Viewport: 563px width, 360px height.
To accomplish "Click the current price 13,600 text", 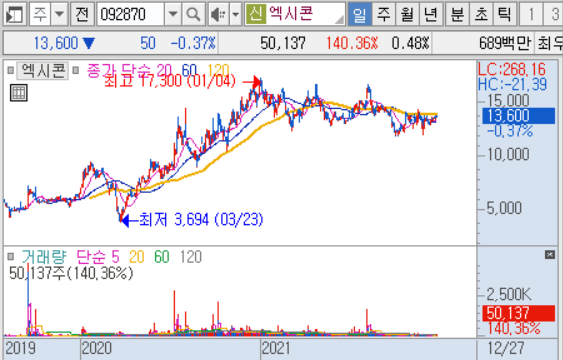I will tap(56, 43).
